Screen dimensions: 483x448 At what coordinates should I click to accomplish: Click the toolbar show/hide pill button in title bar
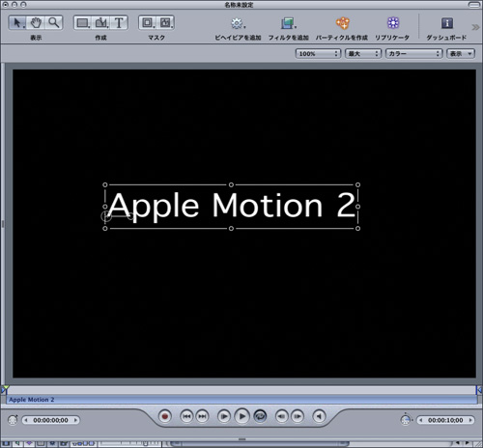pyautogui.click(x=473, y=5)
